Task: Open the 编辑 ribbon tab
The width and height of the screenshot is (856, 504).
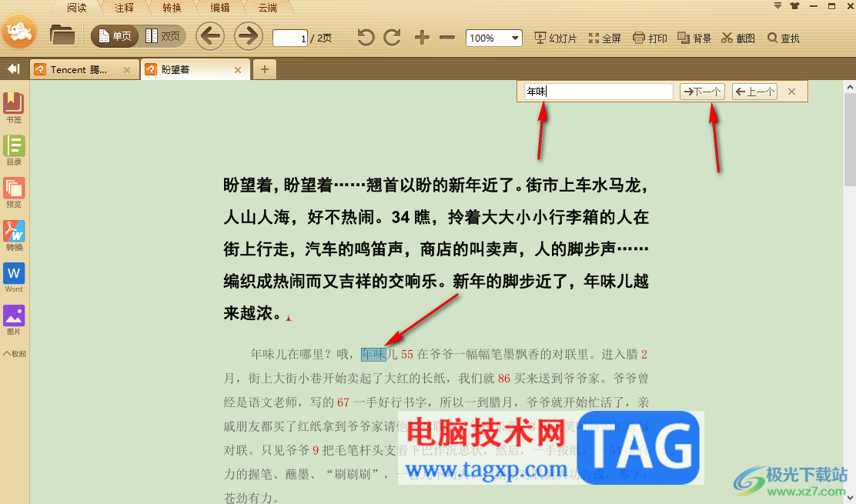Action: pos(220,8)
